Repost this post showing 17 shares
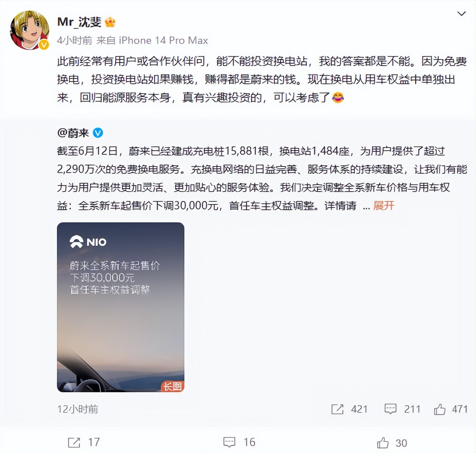The height and width of the screenshot is (453, 476). [84, 442]
